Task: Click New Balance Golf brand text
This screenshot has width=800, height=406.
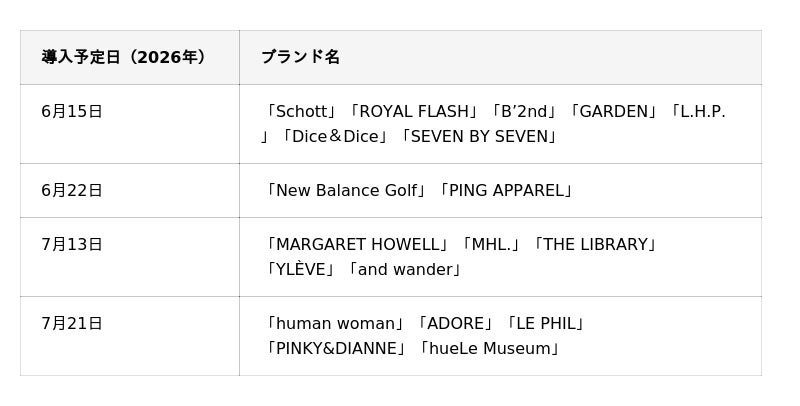Action: (346, 190)
